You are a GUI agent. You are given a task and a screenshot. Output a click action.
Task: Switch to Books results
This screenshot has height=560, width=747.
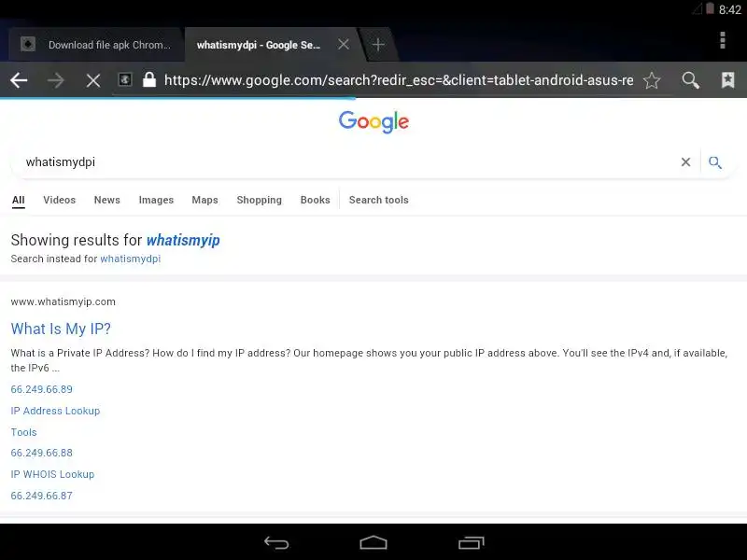coord(315,200)
